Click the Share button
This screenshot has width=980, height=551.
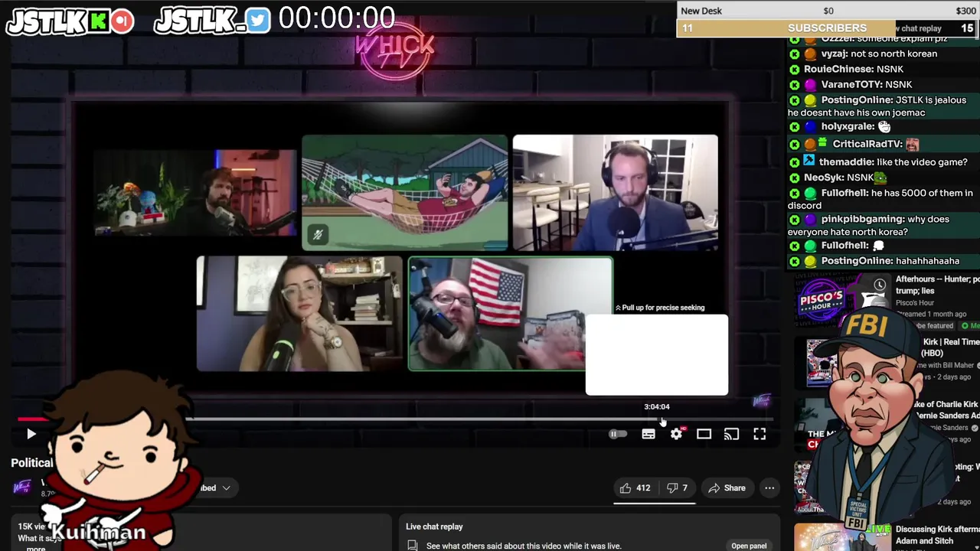coord(727,488)
